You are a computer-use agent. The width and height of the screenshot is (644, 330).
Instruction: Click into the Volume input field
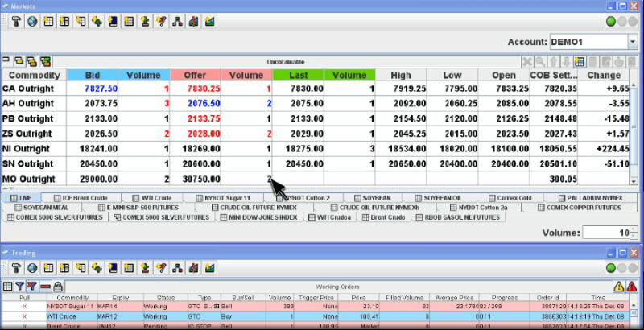(x=606, y=233)
